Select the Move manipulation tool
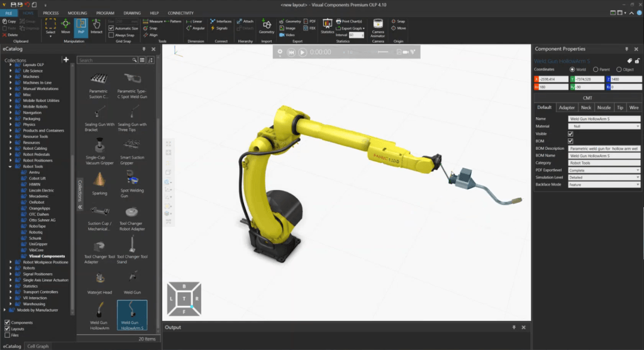This screenshot has width=644, height=350. coord(65,25)
